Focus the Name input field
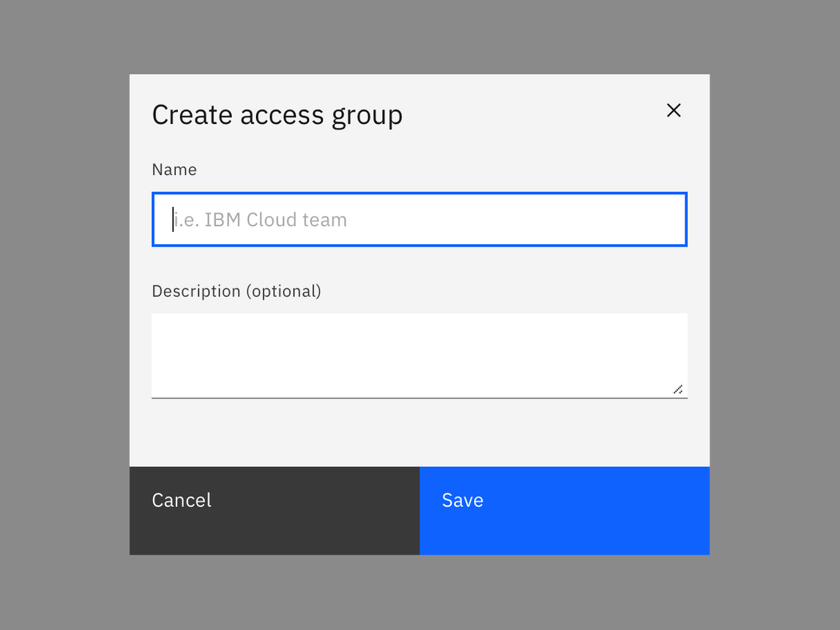Viewport: 840px width, 630px height. 419,219
